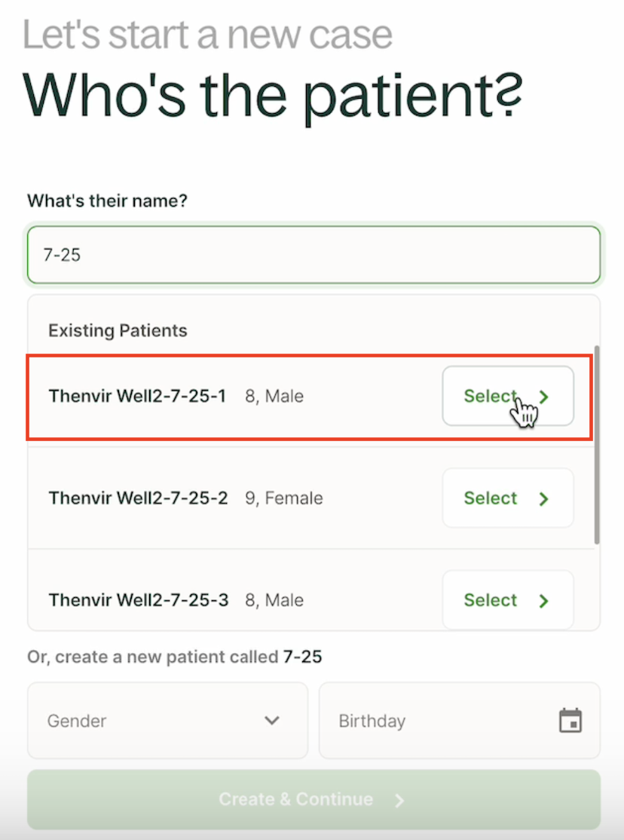The width and height of the screenshot is (624, 840).
Task: Click chevron icon in Well2-7-25-3 Select button
Action: tap(544, 600)
